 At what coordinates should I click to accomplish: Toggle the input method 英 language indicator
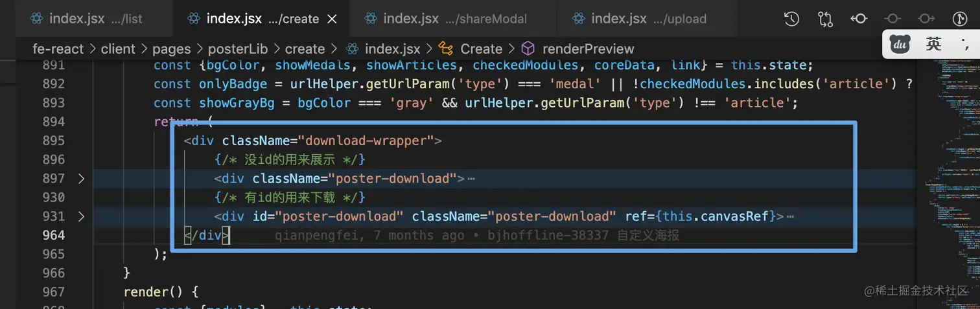933,45
